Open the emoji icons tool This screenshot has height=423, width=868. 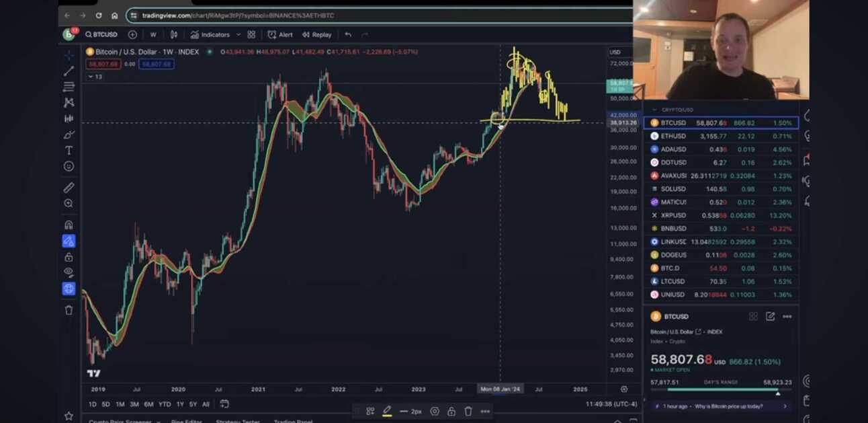point(69,166)
